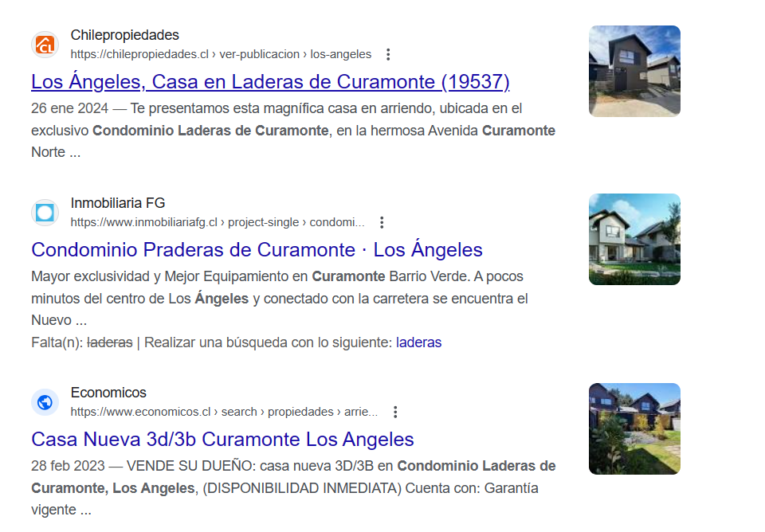Click the 'Chilepropiedades' site name
This screenshot has width=765, height=532.
[125, 35]
